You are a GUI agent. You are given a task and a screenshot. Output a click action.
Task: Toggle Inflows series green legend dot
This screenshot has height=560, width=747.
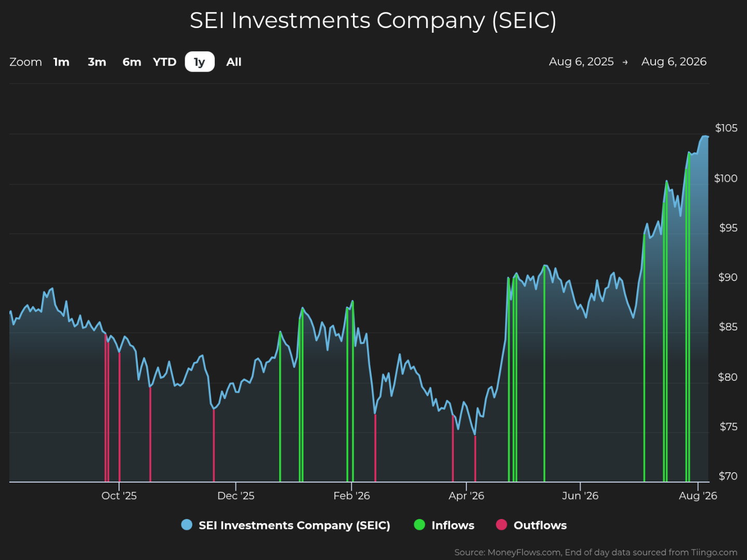(x=420, y=525)
